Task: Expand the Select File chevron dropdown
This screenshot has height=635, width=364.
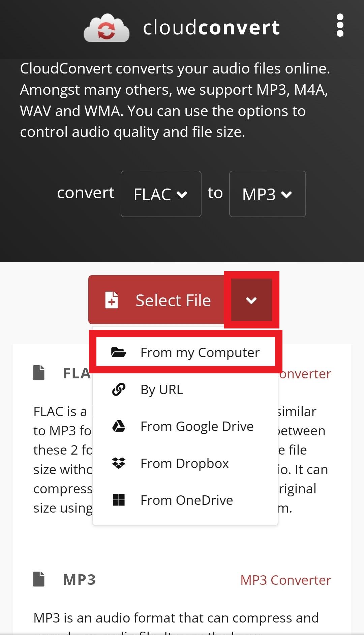Action: click(251, 300)
